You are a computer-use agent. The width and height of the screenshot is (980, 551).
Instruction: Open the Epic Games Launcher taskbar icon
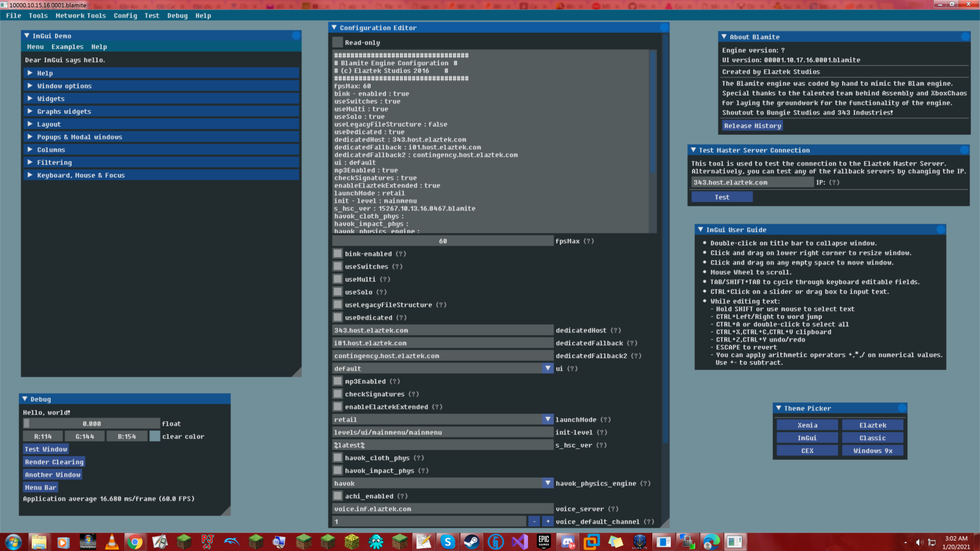544,542
